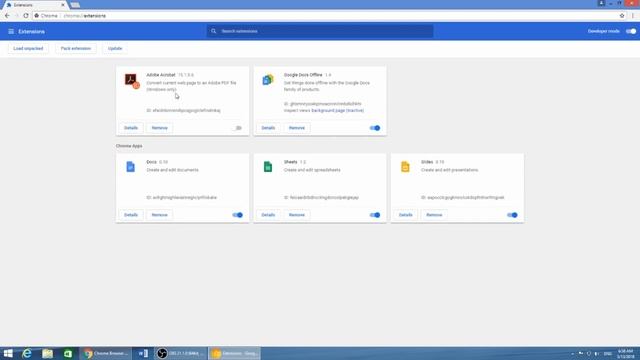Focus the Search extensions field

click(x=320, y=31)
